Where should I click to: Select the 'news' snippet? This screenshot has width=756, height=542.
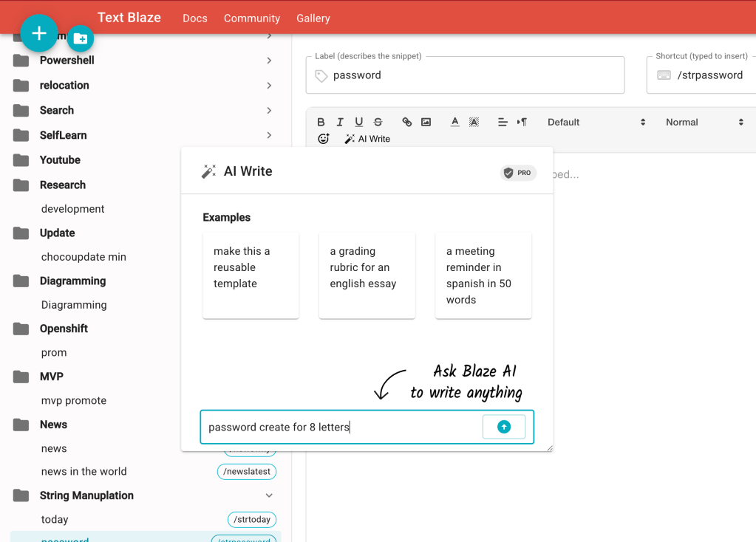[54, 448]
